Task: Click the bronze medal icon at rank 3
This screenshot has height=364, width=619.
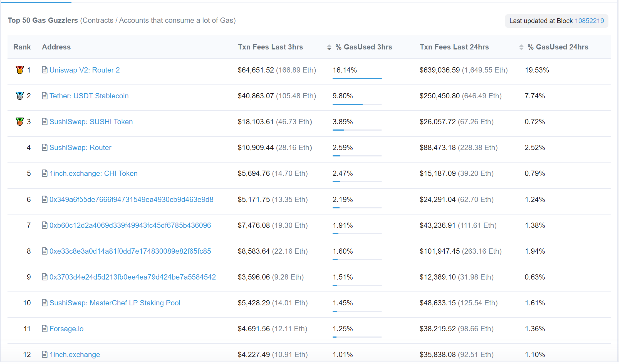Action: coord(20,121)
